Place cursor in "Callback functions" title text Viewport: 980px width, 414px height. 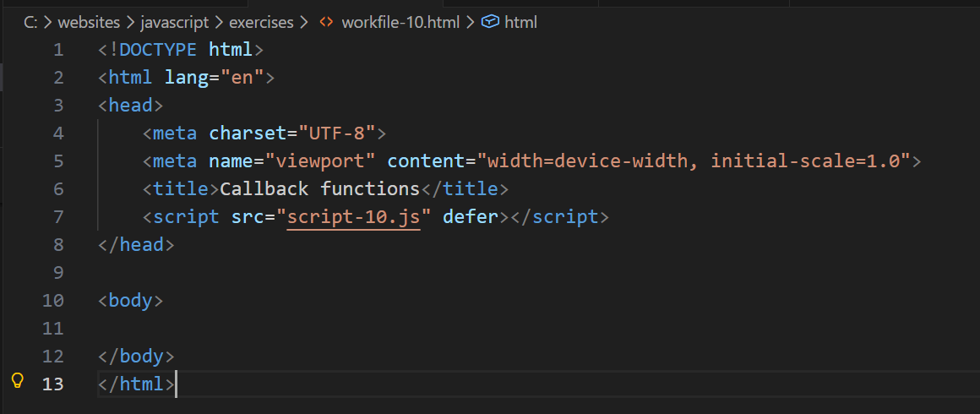tap(319, 189)
